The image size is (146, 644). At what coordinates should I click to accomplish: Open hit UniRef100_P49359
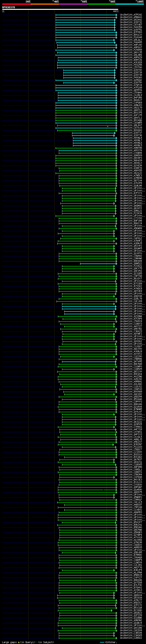click(131, 27)
